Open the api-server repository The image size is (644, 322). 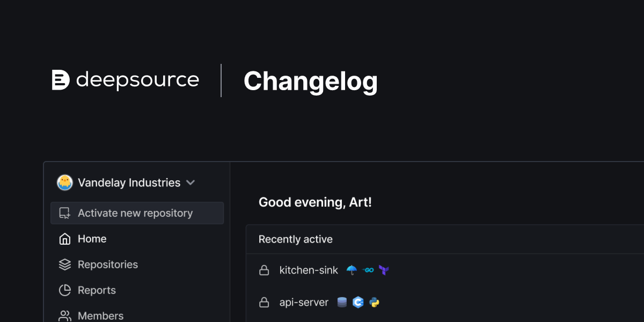tap(304, 302)
